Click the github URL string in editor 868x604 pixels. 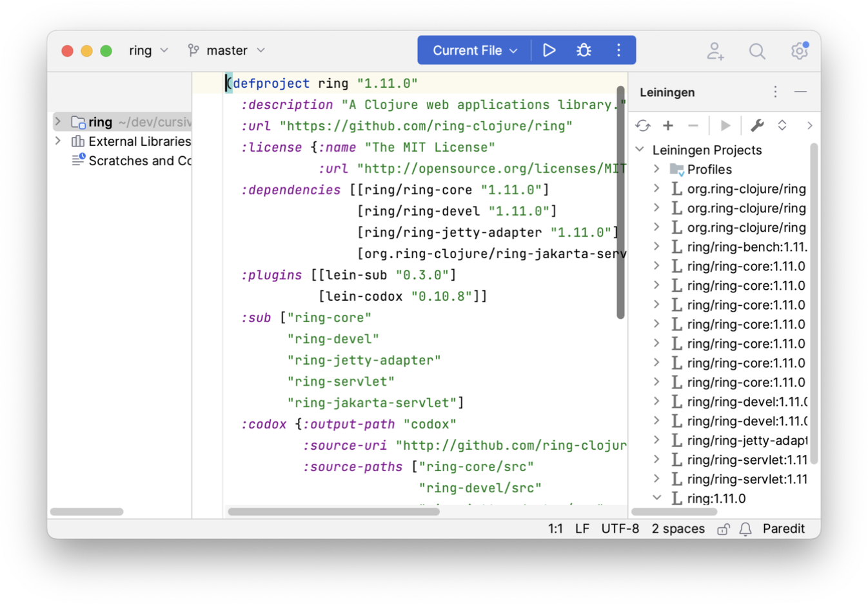[x=426, y=126]
